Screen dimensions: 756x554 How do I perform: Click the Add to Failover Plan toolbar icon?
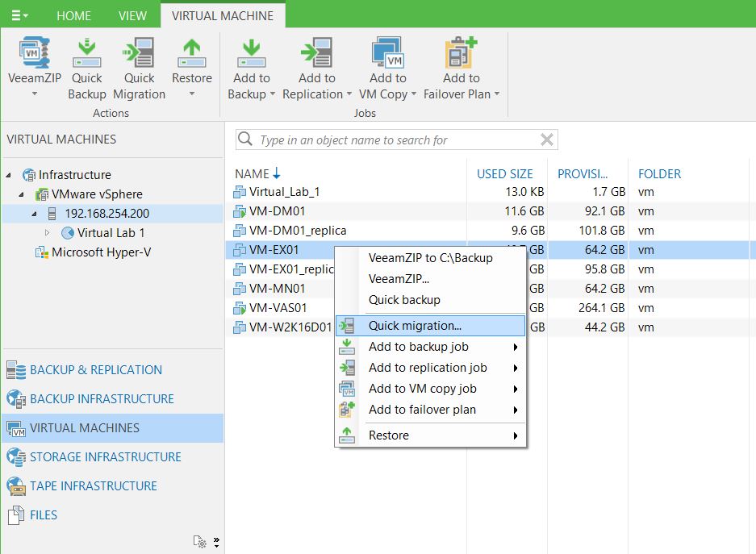coord(459,56)
